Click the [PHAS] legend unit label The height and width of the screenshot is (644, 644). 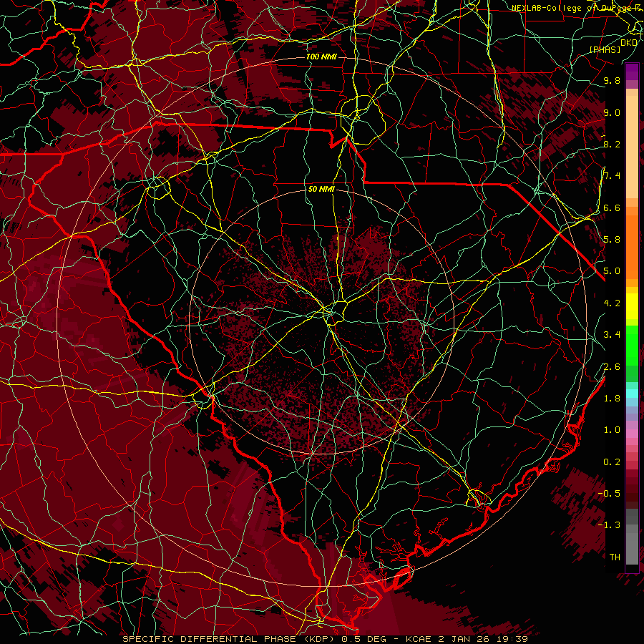pyautogui.click(x=605, y=50)
